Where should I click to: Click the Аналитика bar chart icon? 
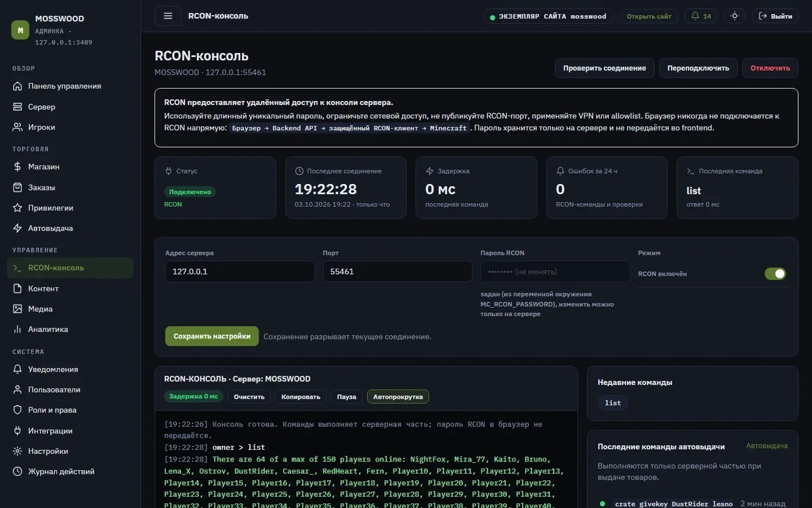pyautogui.click(x=17, y=329)
